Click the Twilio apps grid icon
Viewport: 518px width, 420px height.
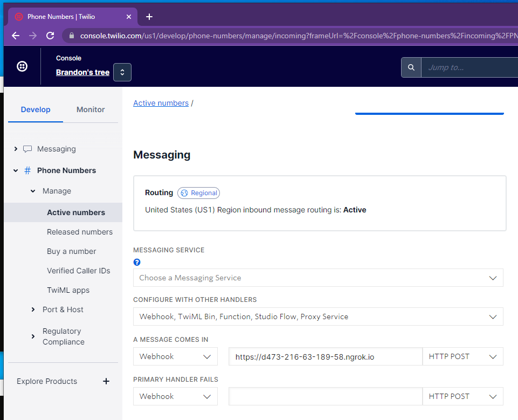tap(22, 66)
